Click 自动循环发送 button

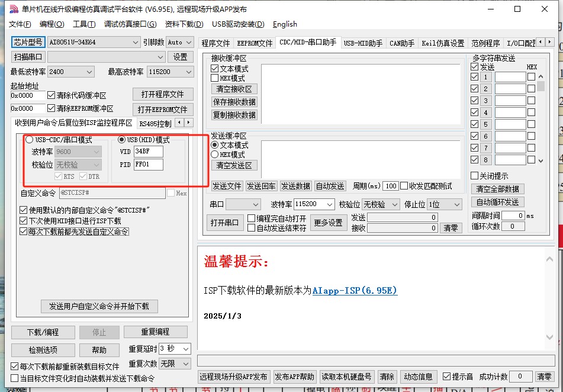coord(497,202)
